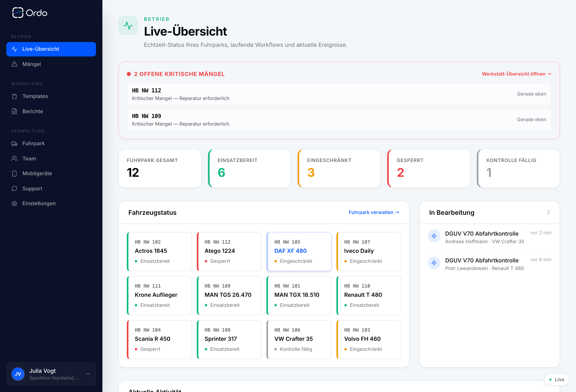The height and width of the screenshot is (392, 576).
Task: Go to the Mängel page
Action: point(51,64)
